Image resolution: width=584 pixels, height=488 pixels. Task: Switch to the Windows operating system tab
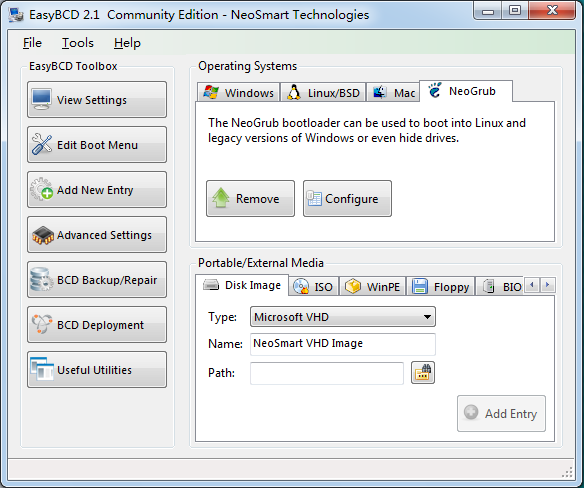[x=238, y=92]
